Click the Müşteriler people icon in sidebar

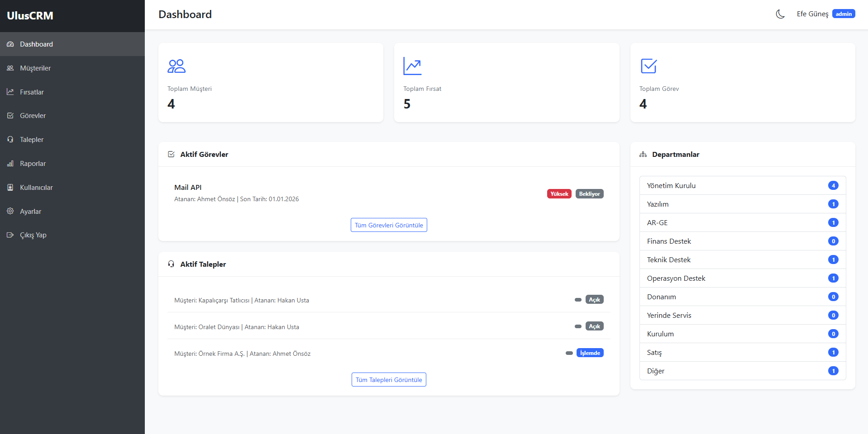[x=10, y=68]
